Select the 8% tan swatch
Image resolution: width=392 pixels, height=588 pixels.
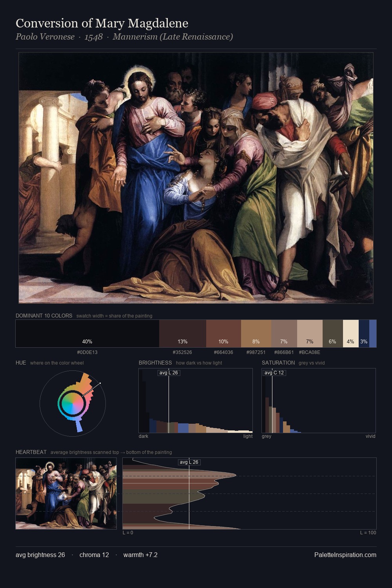point(256,334)
